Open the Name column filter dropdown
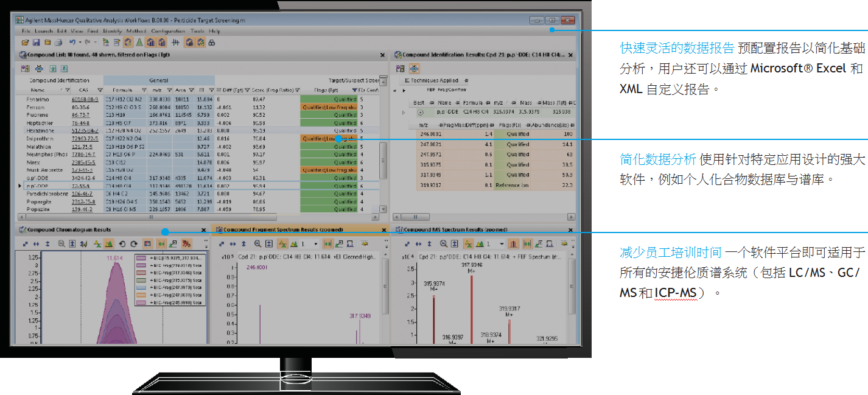 click(67, 90)
